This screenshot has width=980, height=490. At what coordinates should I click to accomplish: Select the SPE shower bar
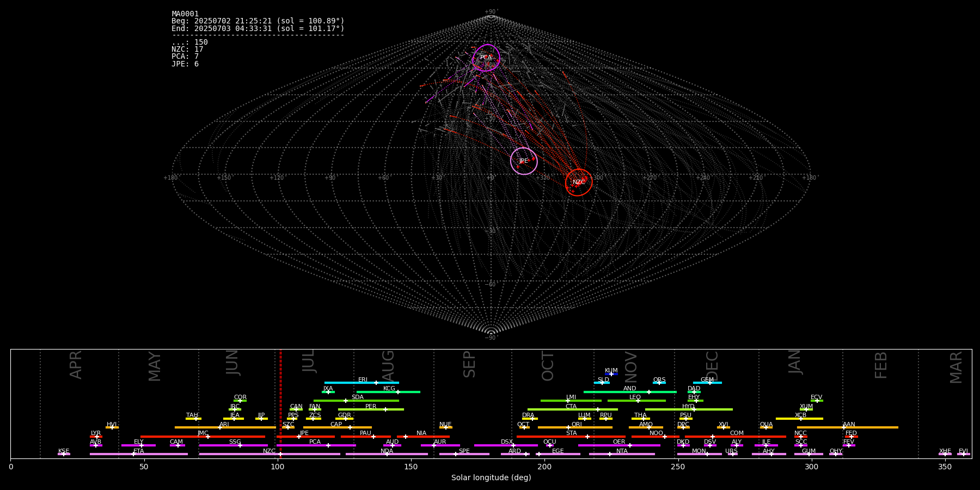(x=464, y=454)
